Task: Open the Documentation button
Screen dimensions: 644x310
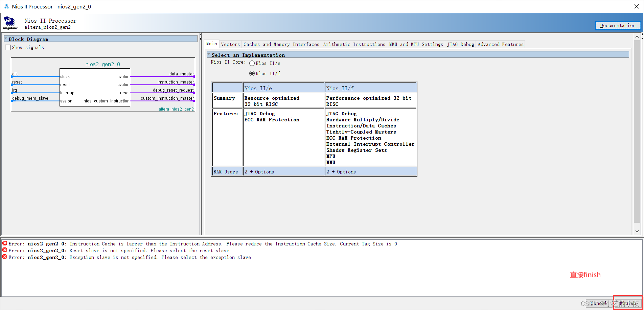Action: tap(618, 25)
